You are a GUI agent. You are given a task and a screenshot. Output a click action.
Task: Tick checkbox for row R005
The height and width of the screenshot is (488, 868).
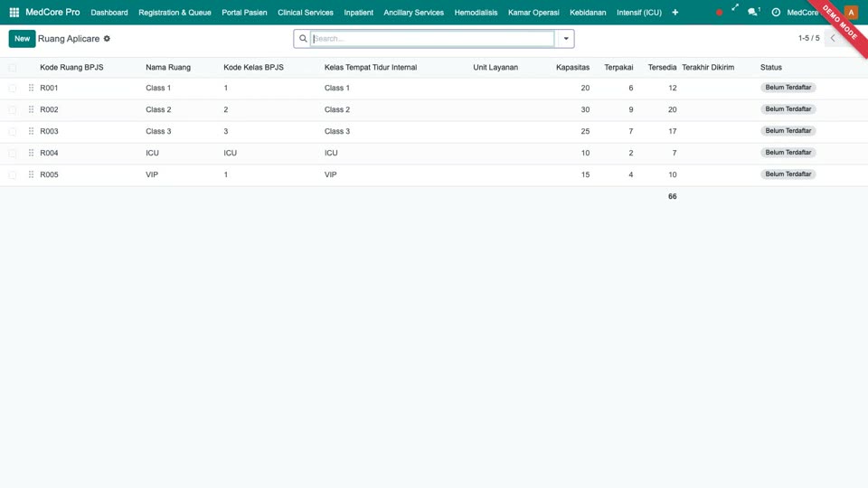pos(12,174)
